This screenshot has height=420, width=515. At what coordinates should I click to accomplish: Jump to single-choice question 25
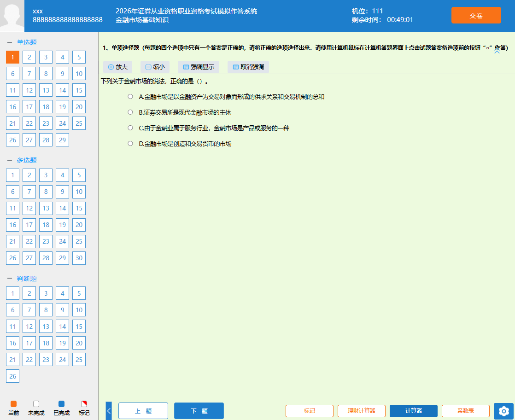(79, 123)
